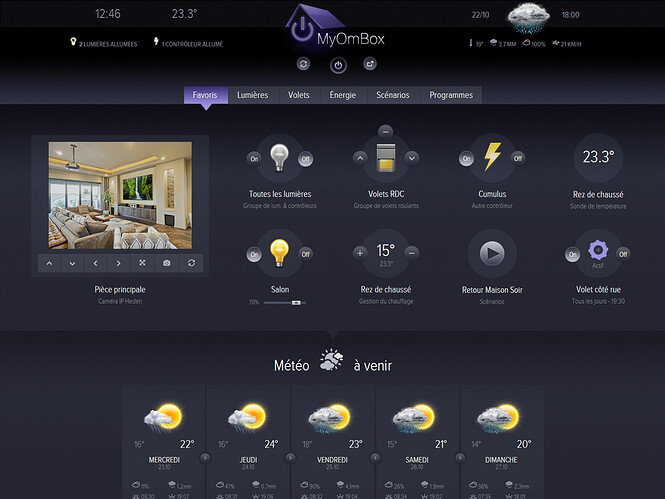Image resolution: width=665 pixels, height=499 pixels.
Task: Take a camera snapshot of Pièce principale
Action: point(167,263)
